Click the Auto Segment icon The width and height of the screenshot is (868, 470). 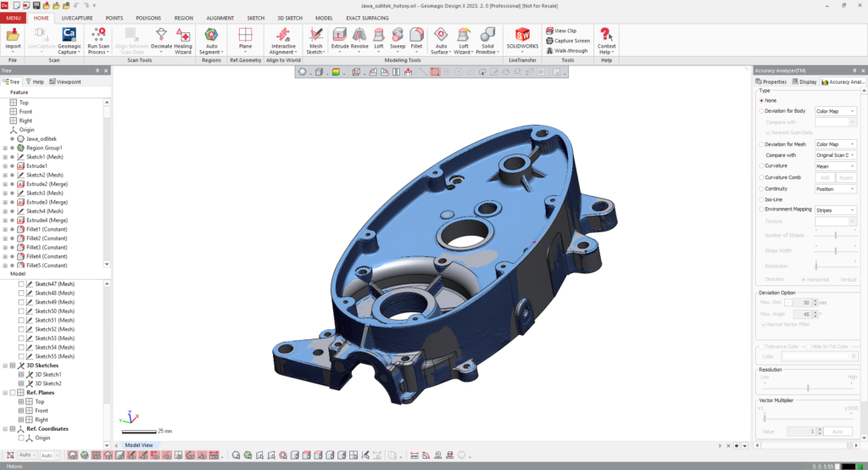(212, 35)
